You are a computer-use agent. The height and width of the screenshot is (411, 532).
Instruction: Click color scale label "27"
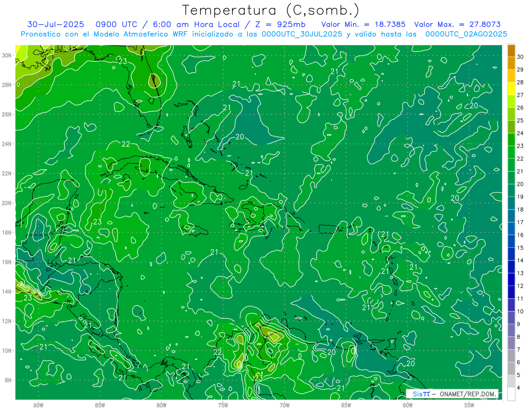click(520, 95)
